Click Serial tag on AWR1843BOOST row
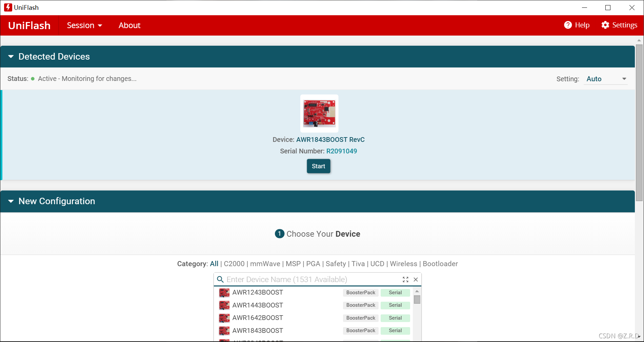Image resolution: width=644 pixels, height=342 pixels. [x=395, y=330]
